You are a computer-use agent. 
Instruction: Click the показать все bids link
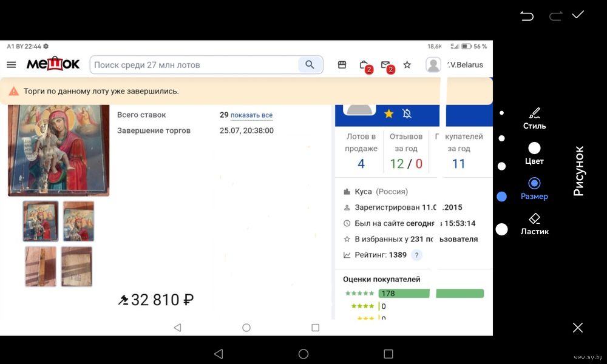pos(252,115)
